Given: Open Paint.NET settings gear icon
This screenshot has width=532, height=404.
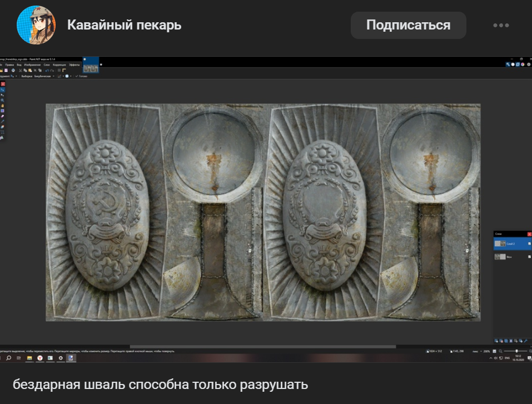Looking at the screenshot, I should [529, 64].
